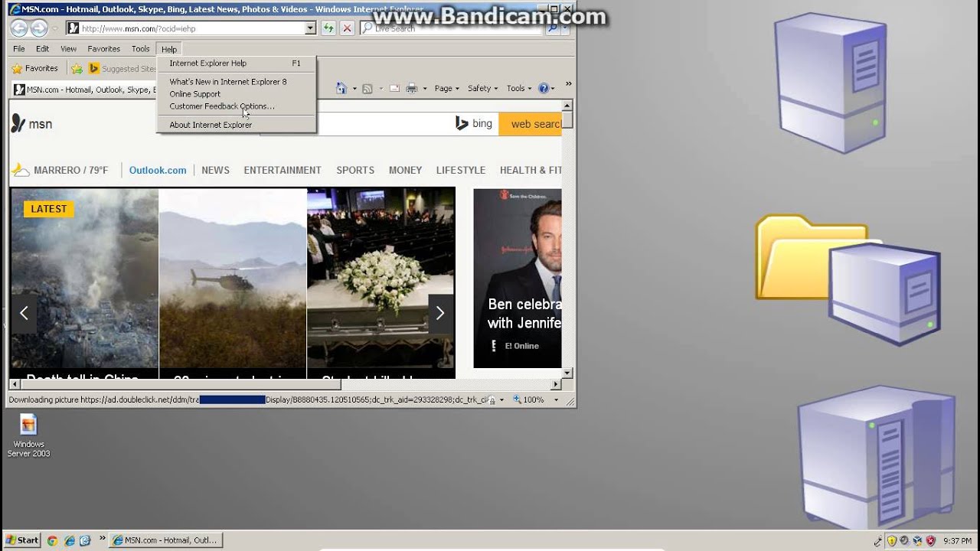The image size is (980, 551).
Task: Click the Start button
Action: [21, 540]
